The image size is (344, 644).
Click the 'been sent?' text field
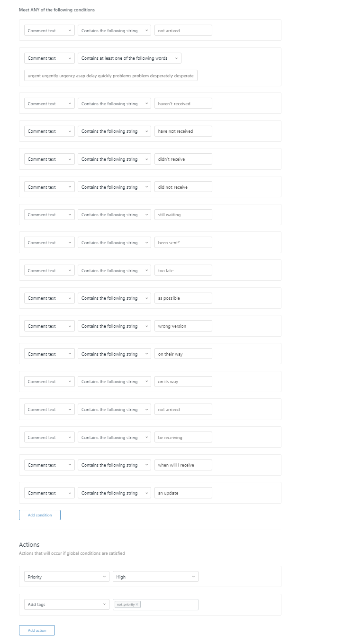point(183,243)
